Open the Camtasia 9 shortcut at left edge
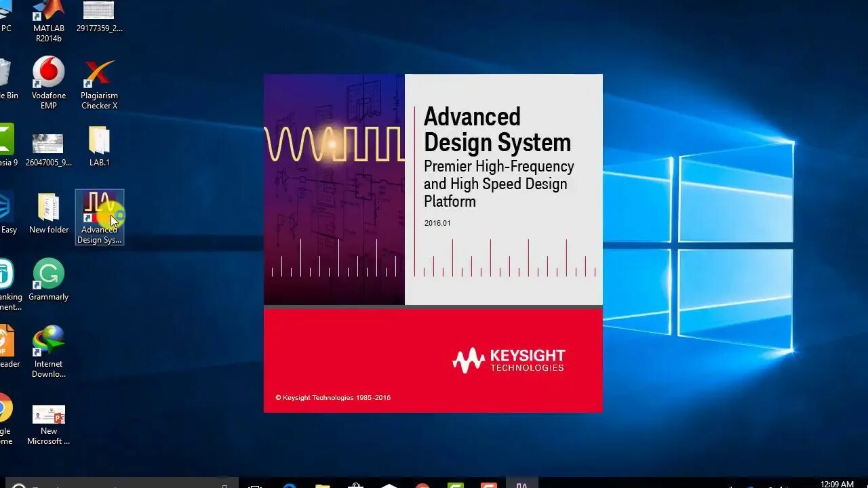The width and height of the screenshot is (868, 488). coord(8,146)
